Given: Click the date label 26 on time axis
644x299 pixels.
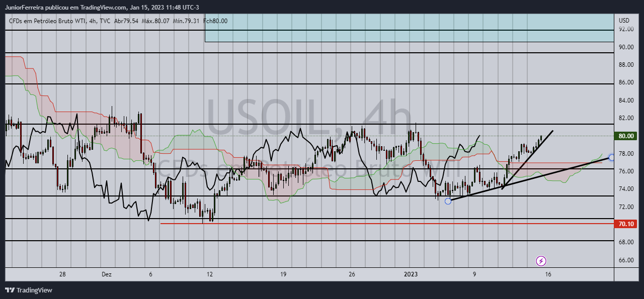Looking at the screenshot, I should 352,274.
